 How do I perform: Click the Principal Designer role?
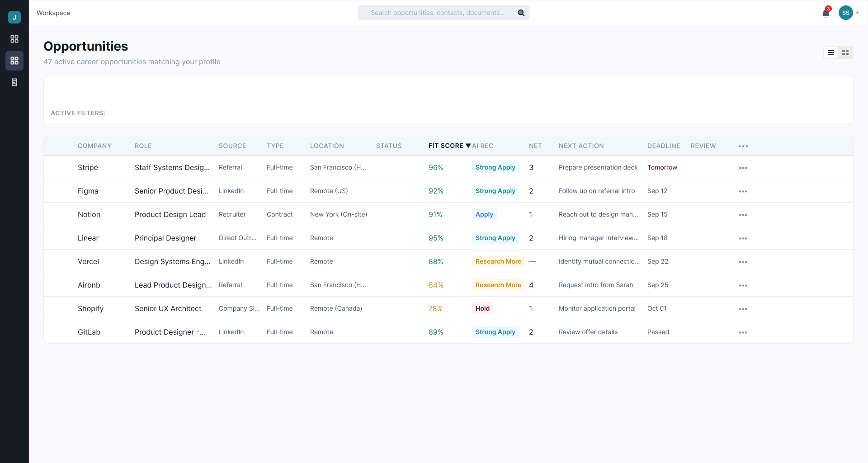tap(165, 238)
